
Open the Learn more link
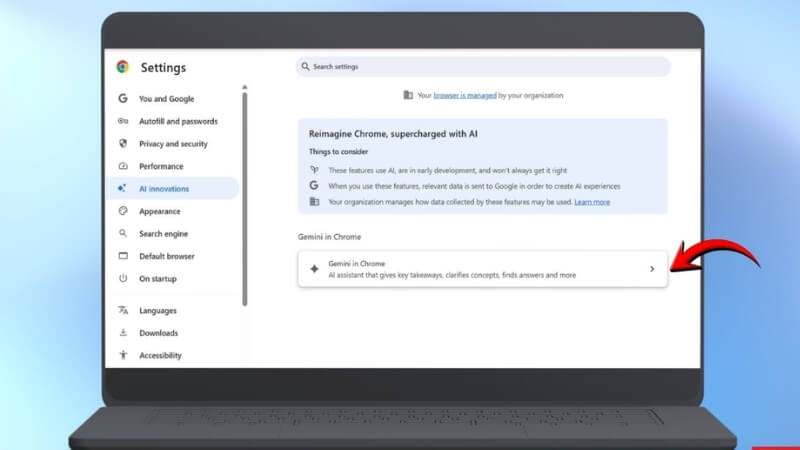click(x=592, y=202)
